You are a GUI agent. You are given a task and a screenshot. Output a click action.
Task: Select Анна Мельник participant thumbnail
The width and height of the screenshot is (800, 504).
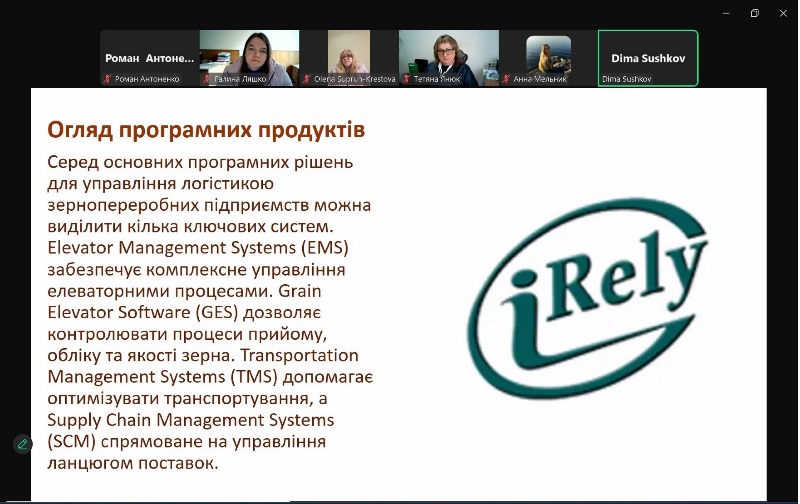(548, 58)
